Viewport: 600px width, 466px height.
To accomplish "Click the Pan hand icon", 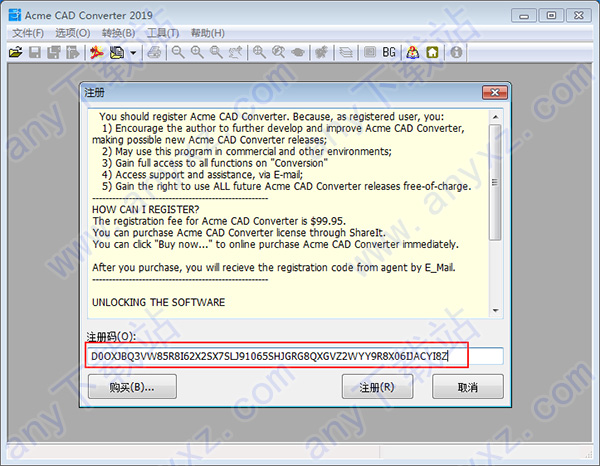I will pyautogui.click(x=235, y=52).
